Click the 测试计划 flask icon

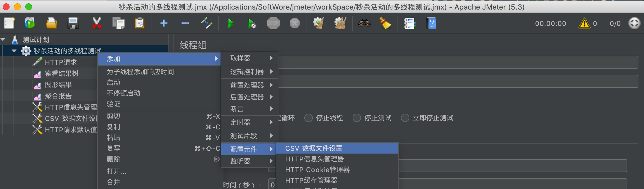[x=15, y=40]
